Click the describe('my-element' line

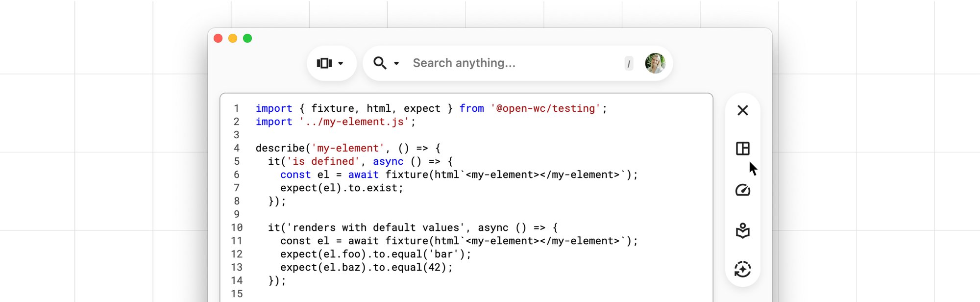(x=348, y=148)
